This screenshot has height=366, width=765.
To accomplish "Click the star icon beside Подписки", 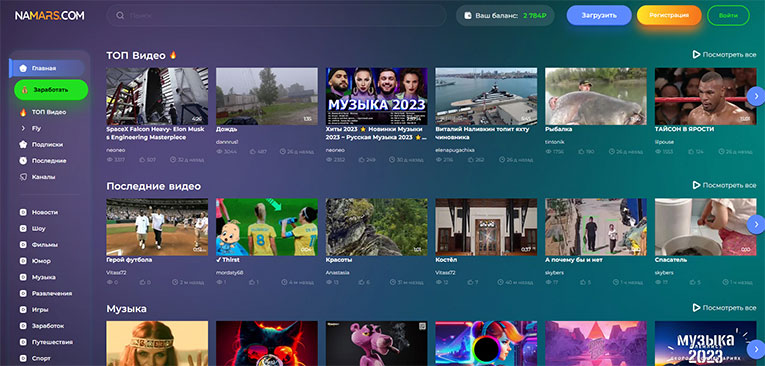I will pyautogui.click(x=23, y=144).
